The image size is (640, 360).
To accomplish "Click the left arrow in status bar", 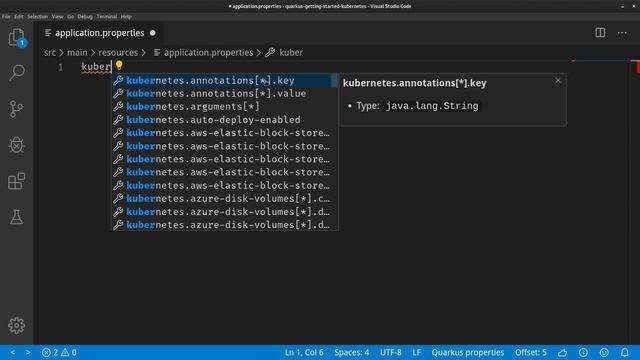I will [x=13, y=352].
